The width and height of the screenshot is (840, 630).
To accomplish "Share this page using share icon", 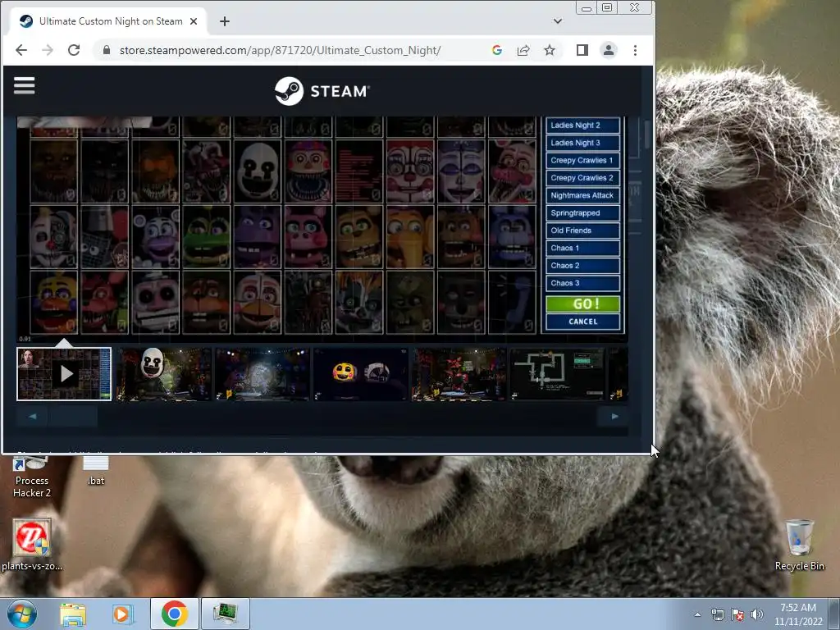I will [523, 50].
